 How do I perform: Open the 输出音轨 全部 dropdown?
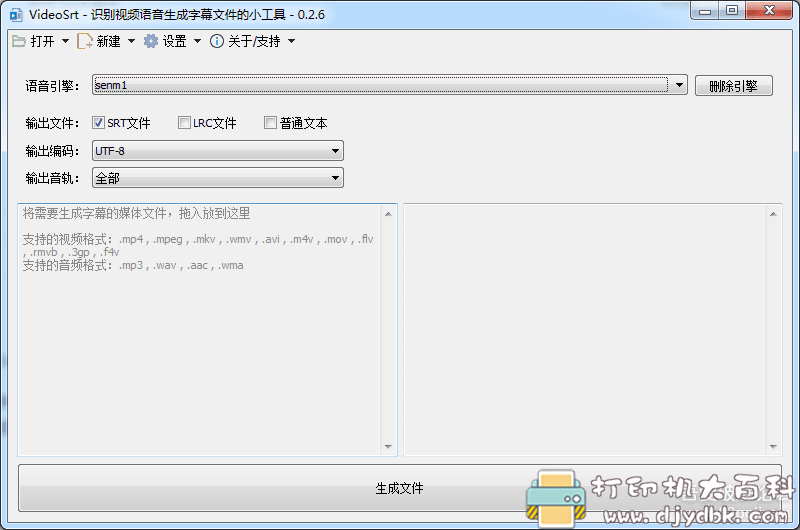click(x=218, y=178)
